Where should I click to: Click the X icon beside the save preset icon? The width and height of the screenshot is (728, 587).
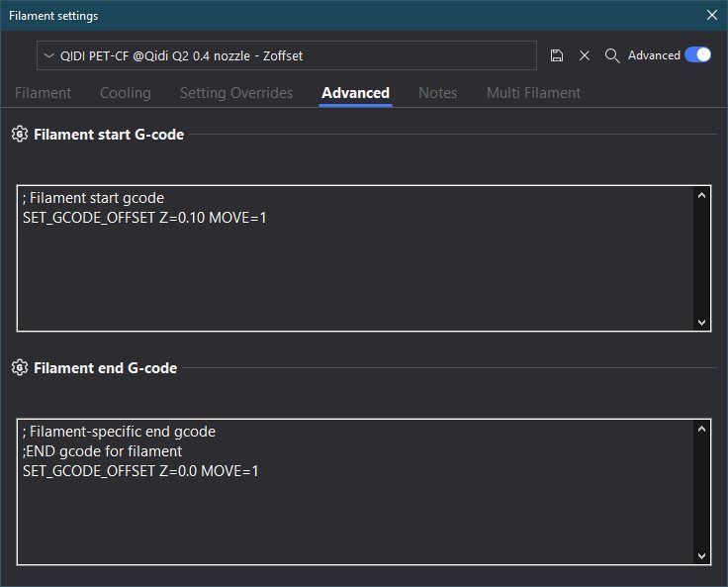585,55
